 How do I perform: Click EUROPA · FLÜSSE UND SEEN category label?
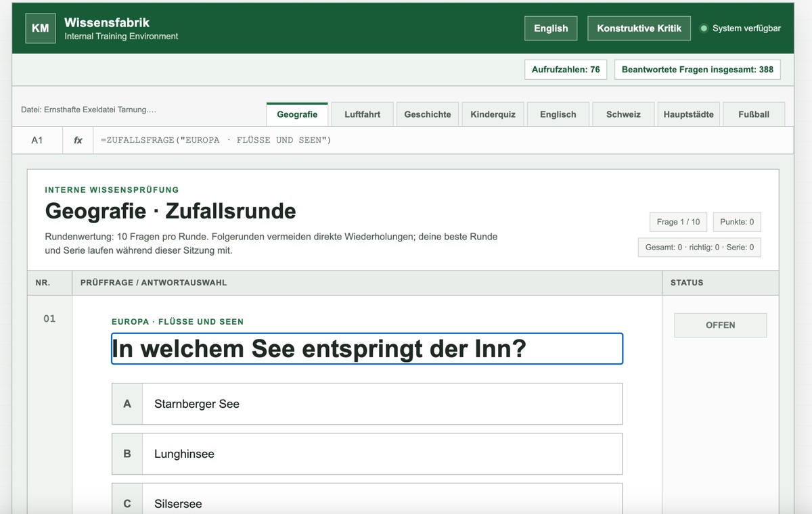(x=177, y=322)
